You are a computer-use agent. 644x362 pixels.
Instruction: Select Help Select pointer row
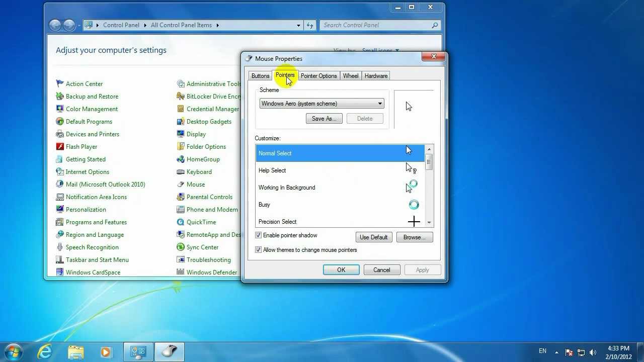click(x=340, y=170)
